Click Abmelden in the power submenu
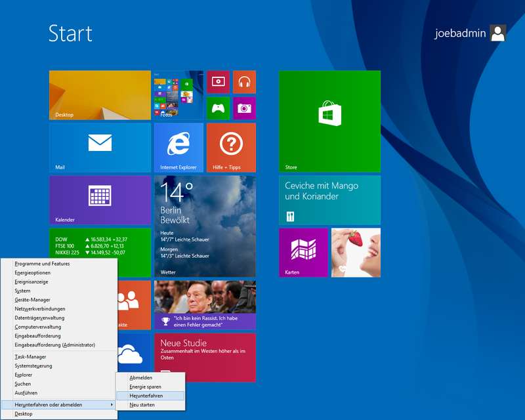The height and width of the screenshot is (420, 525). coord(141,378)
